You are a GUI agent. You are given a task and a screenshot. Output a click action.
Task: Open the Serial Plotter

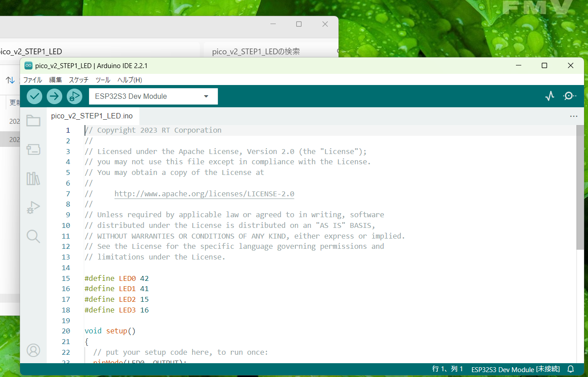point(550,96)
